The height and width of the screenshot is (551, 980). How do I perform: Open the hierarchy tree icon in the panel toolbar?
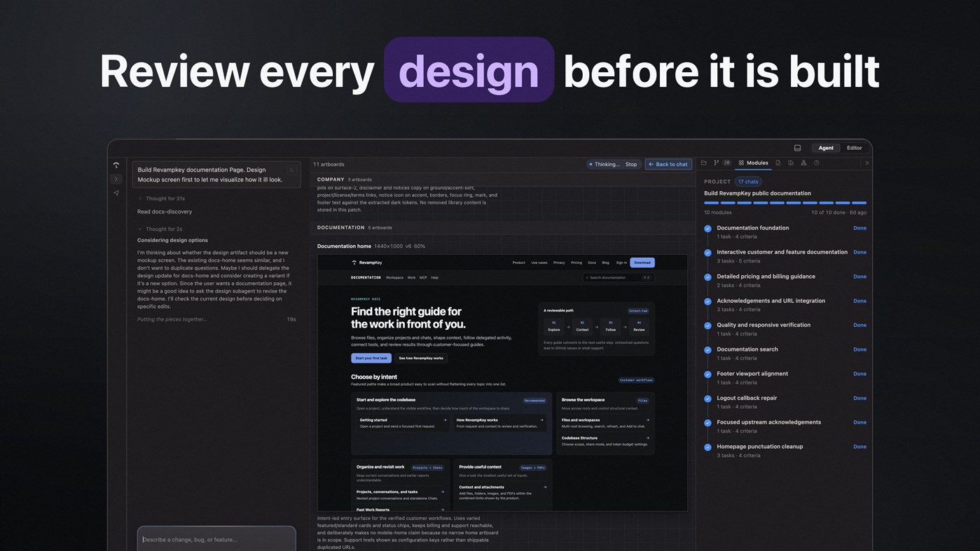pyautogui.click(x=803, y=163)
